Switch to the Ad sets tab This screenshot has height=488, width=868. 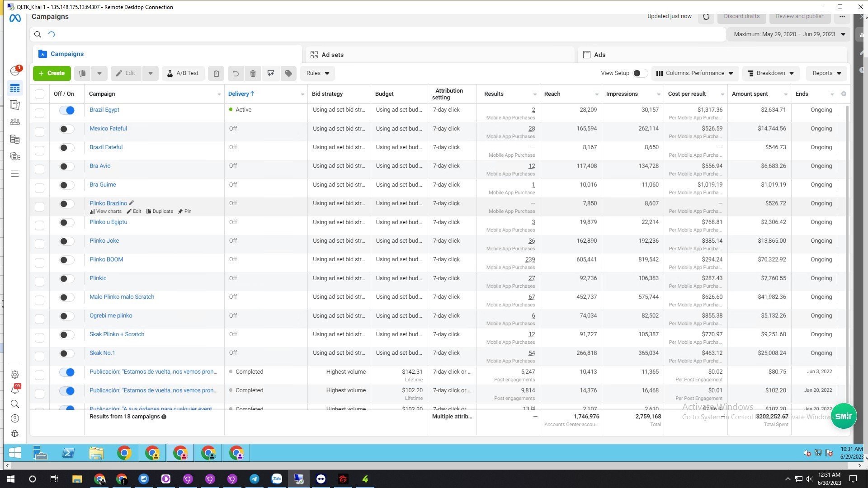pos(440,55)
